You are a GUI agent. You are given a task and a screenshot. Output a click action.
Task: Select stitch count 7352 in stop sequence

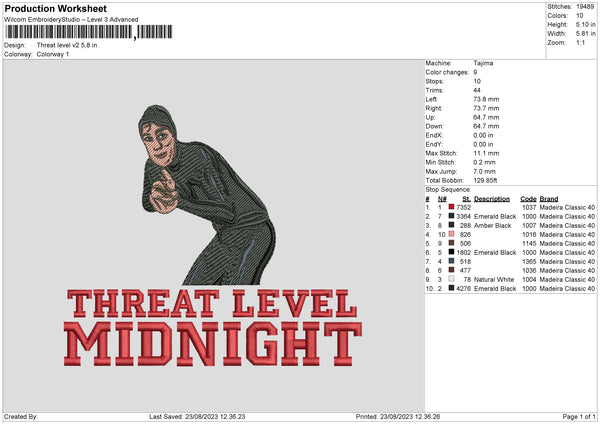coord(464,207)
